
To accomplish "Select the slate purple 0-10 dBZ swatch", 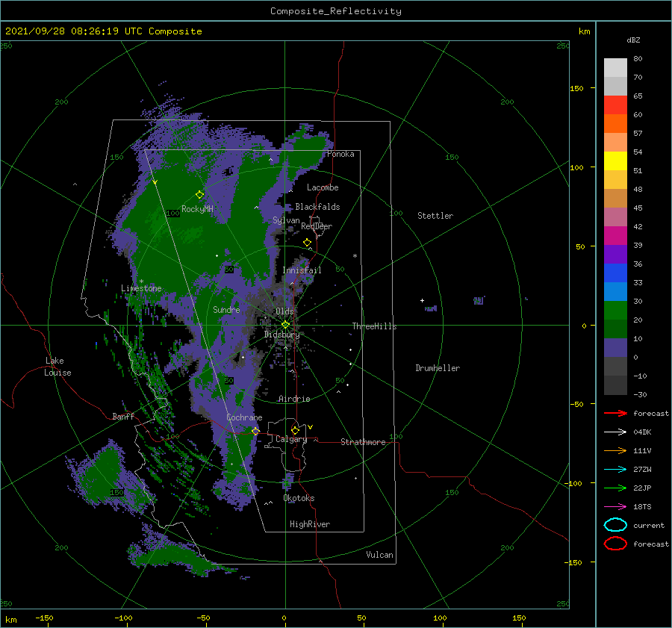I will point(615,347).
